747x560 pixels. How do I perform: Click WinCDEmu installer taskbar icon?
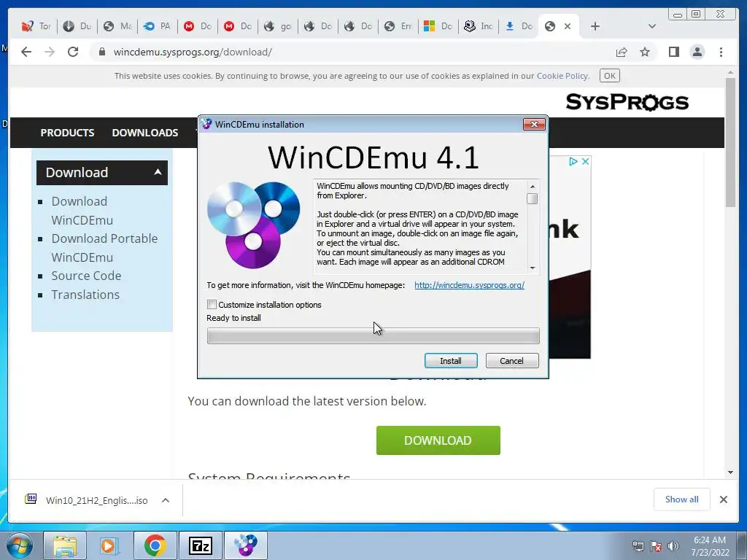click(245, 545)
